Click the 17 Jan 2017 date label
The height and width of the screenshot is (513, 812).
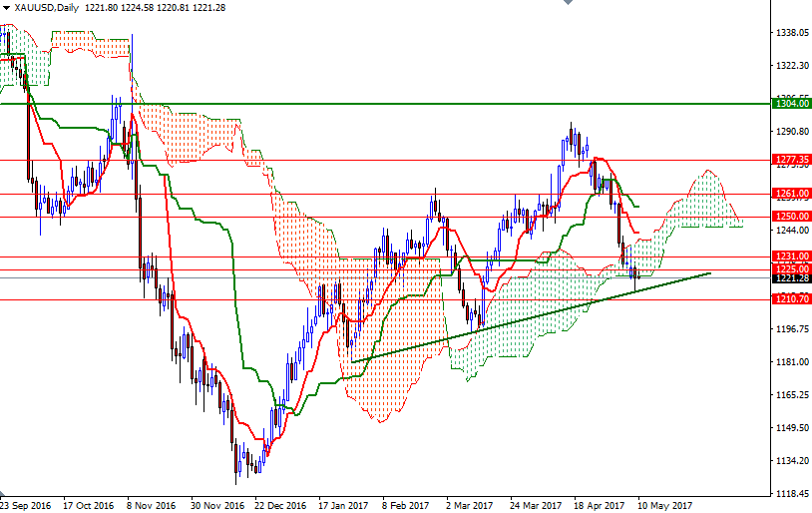click(343, 505)
